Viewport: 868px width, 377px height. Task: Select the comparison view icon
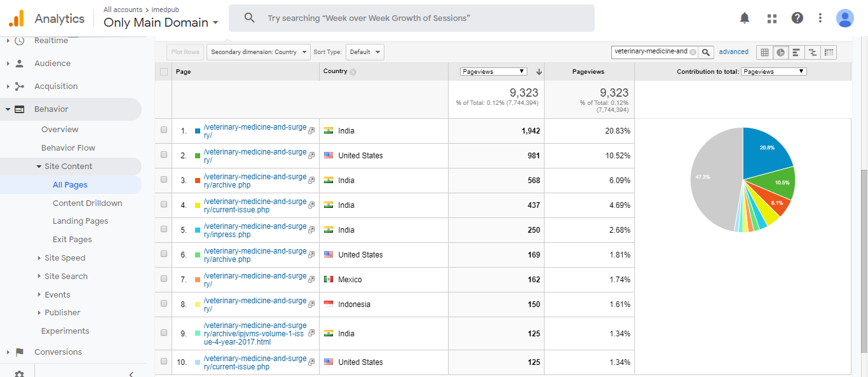(x=813, y=52)
